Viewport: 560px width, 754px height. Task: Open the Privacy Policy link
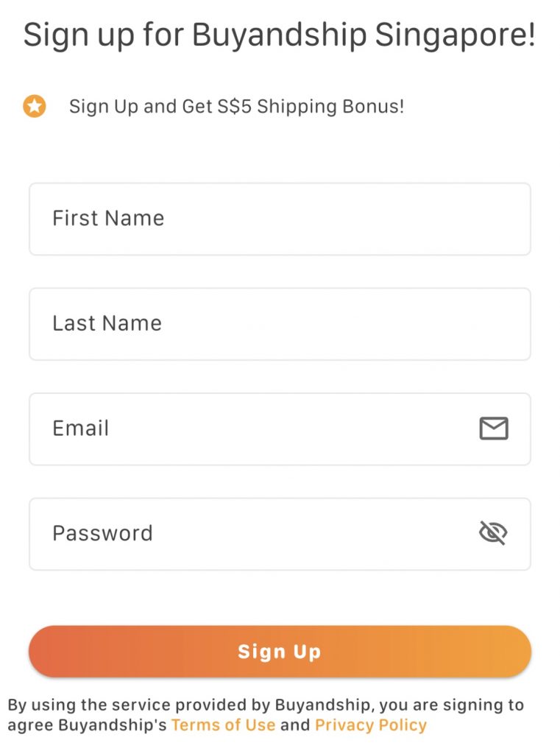(x=371, y=725)
